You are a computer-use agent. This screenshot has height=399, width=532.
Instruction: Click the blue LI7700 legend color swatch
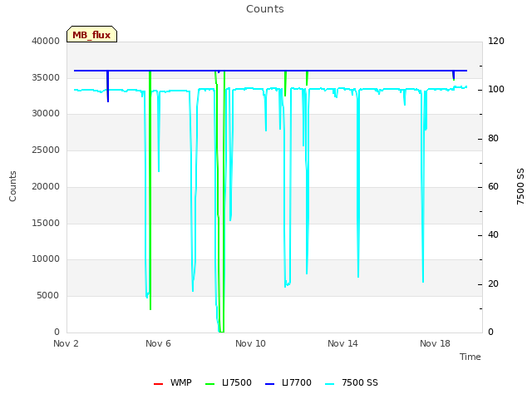click(x=269, y=384)
